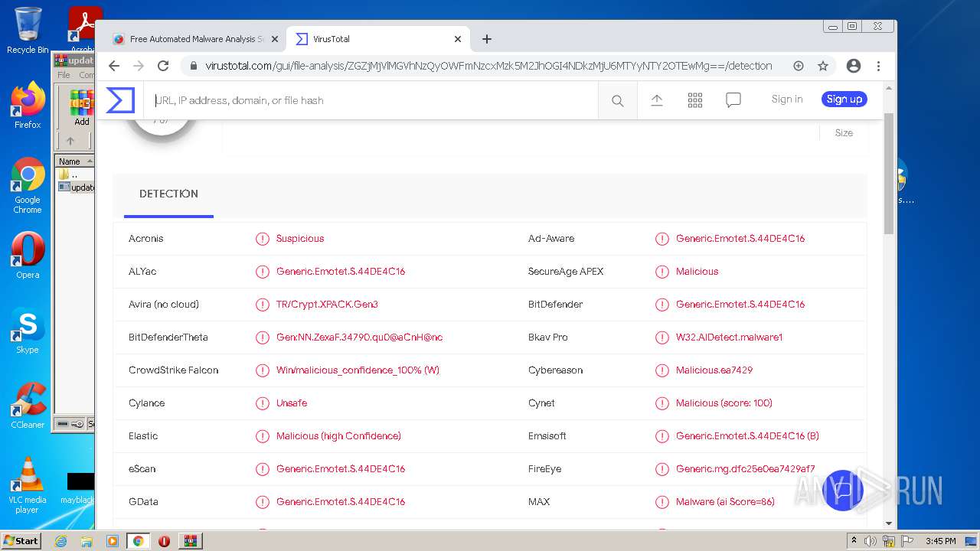Image resolution: width=980 pixels, height=551 pixels.
Task: Click the Chrome address bar URL
Action: click(x=488, y=66)
